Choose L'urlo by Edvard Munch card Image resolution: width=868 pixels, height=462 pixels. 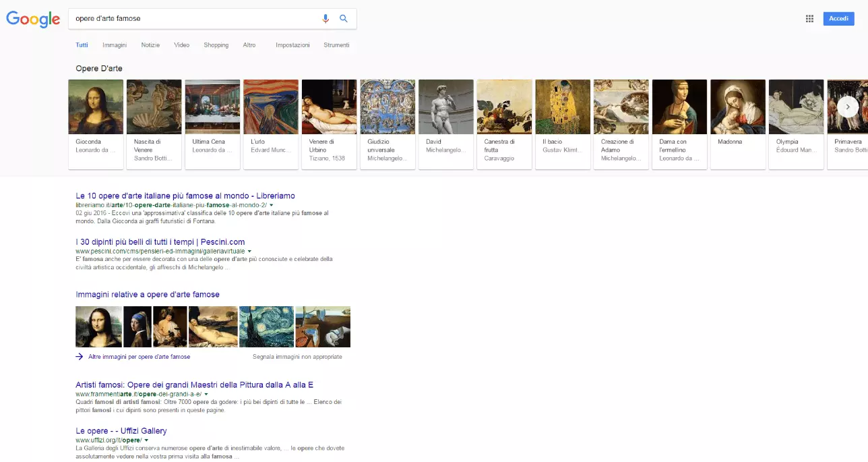coord(271,124)
